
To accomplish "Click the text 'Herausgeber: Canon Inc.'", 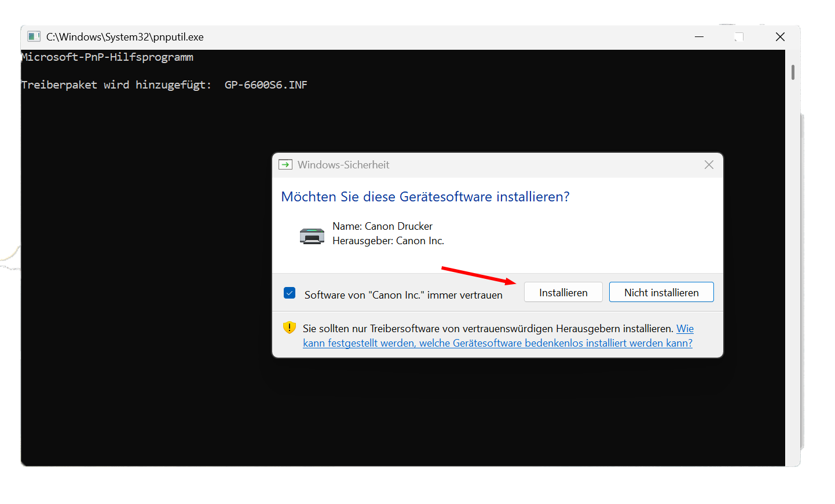I will (x=388, y=241).
